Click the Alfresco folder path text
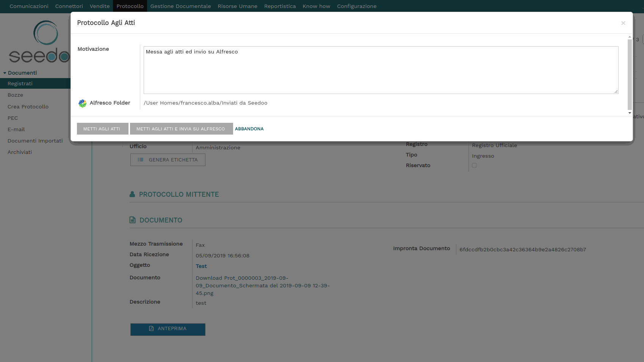The image size is (644, 362). 205,103
